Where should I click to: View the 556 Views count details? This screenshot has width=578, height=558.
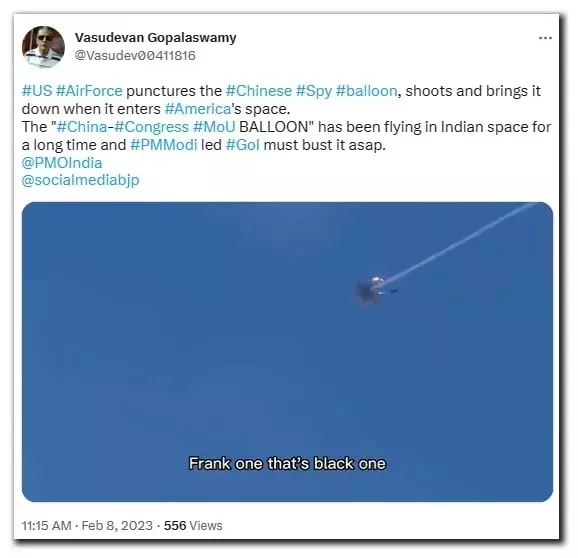pos(193,526)
